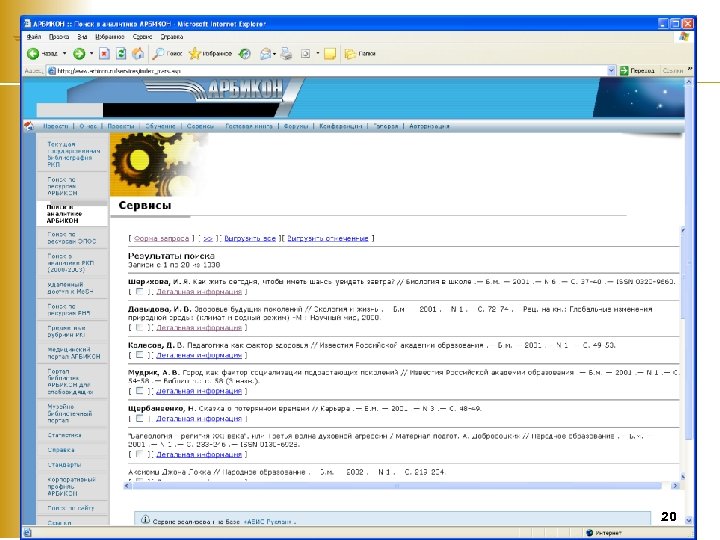Open the Back button history dropdown arrow

(64, 54)
